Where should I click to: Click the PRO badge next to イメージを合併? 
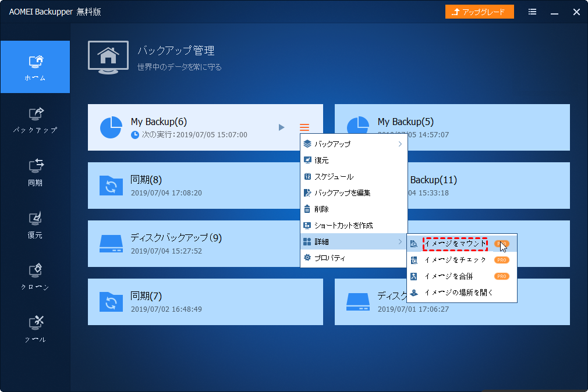point(502,276)
